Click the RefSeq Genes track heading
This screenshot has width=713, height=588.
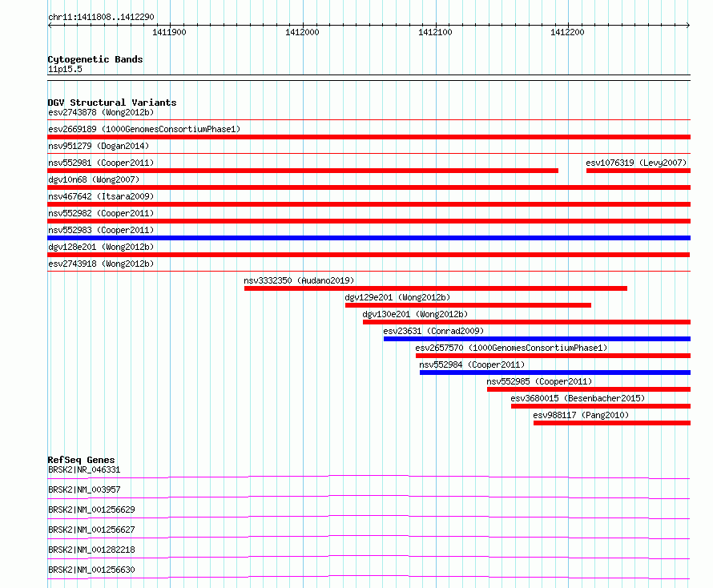(82, 460)
